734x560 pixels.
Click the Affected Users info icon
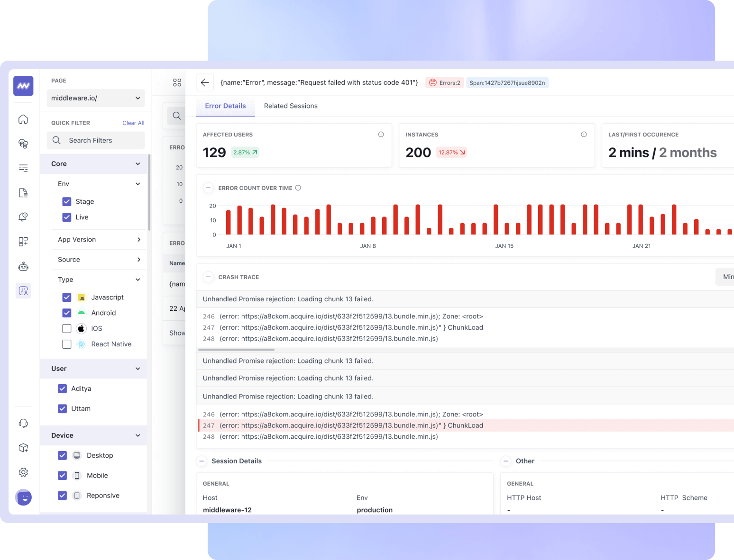point(381,135)
